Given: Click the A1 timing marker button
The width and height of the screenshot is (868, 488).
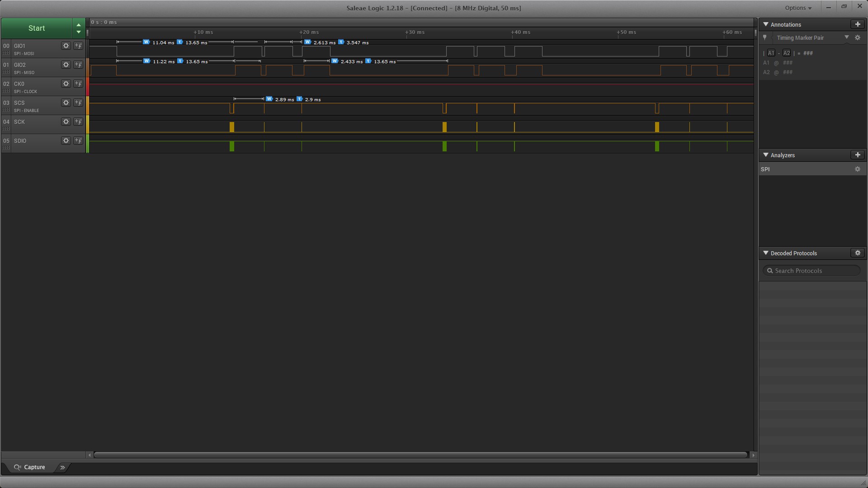Looking at the screenshot, I should [771, 53].
